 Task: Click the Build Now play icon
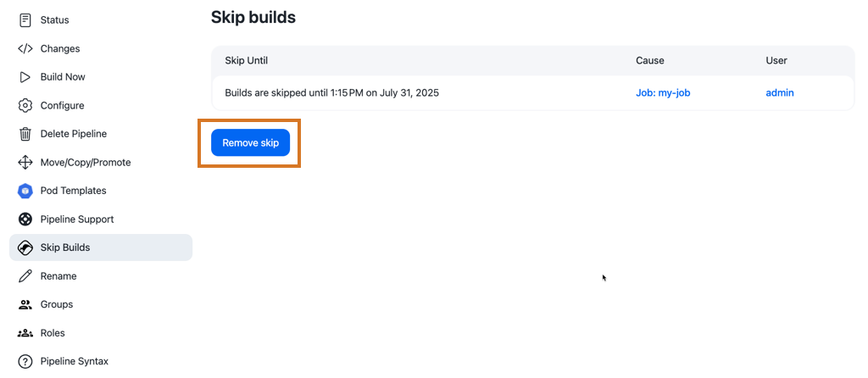(x=25, y=77)
